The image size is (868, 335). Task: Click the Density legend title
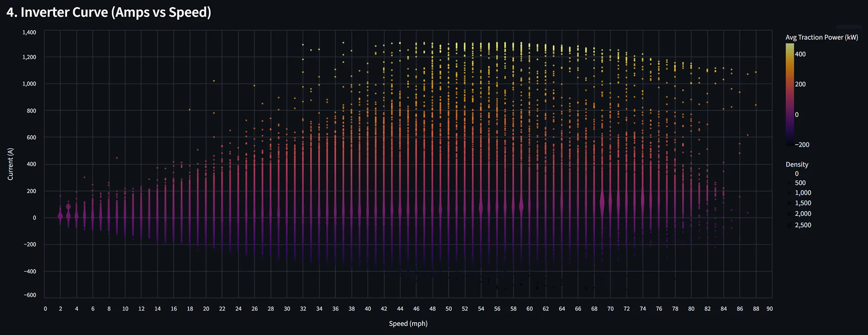click(797, 164)
